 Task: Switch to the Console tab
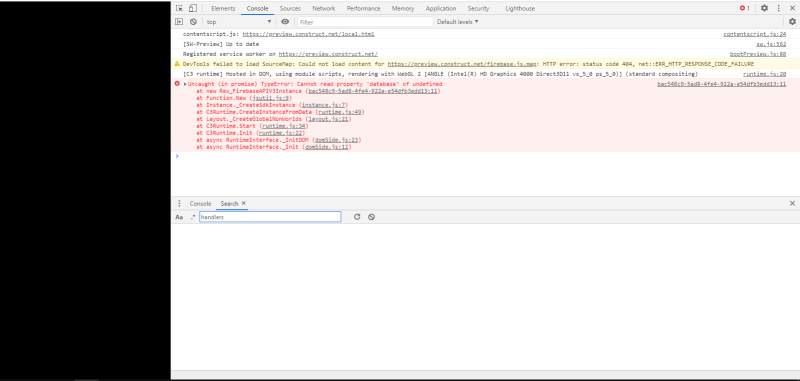[257, 9]
